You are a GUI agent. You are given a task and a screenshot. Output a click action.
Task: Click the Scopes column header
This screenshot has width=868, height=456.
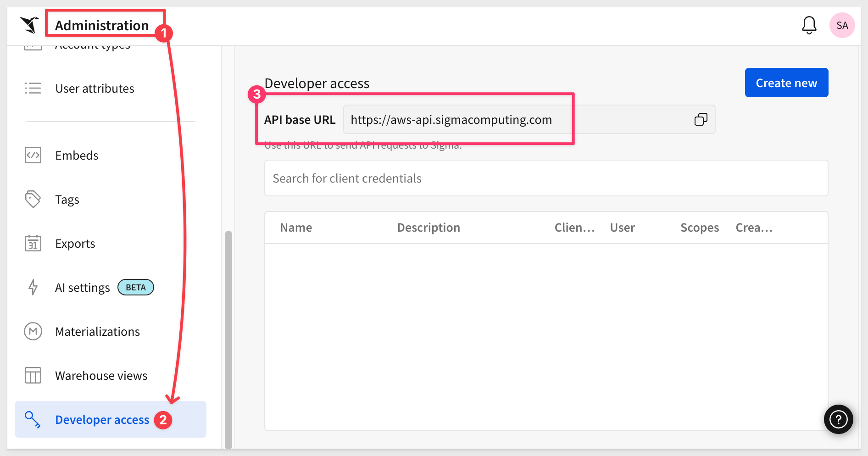coord(699,228)
